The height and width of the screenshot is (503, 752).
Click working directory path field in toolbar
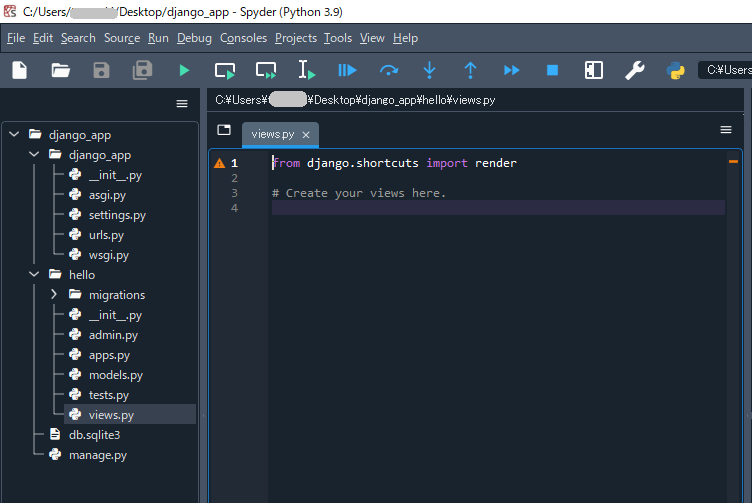pos(725,70)
